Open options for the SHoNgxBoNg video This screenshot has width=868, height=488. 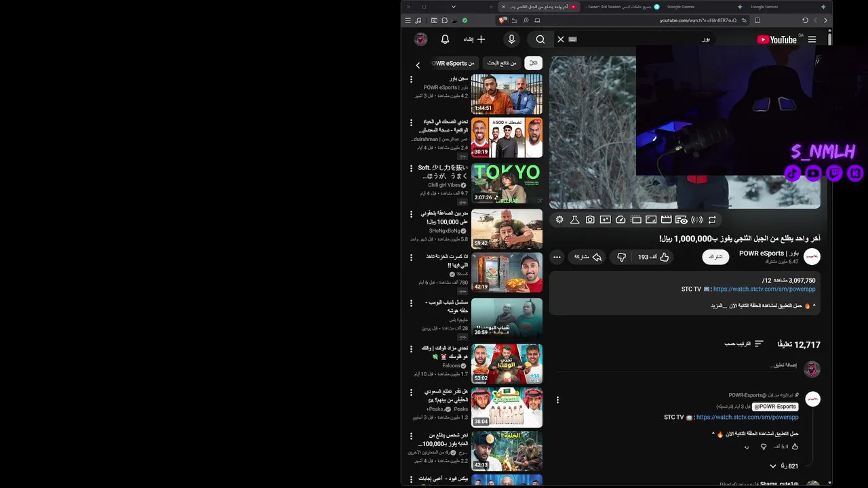[x=411, y=213]
